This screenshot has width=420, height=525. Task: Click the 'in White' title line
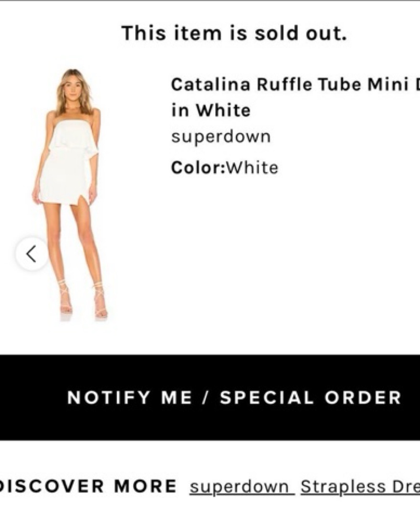click(210, 111)
